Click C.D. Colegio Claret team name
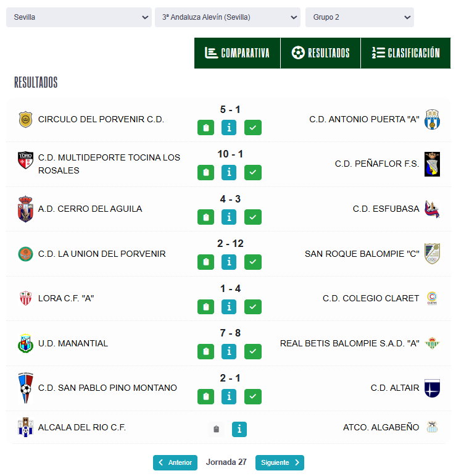 [x=370, y=298]
